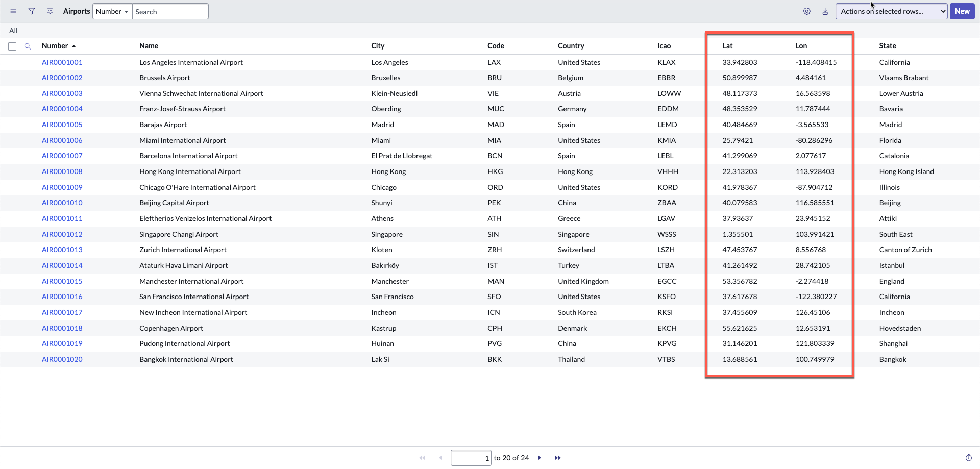Toggle column search magnifier icon
Screen dimensions: 980x469
(x=28, y=46)
